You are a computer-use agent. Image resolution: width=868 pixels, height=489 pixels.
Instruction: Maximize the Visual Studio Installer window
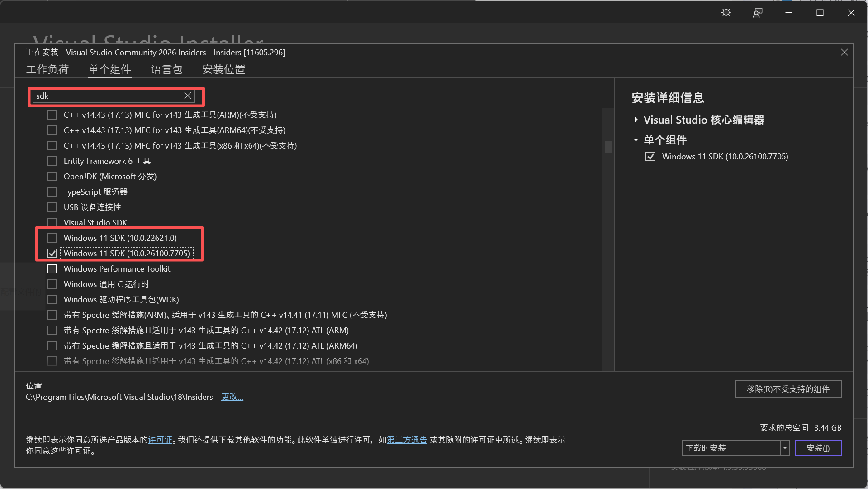pyautogui.click(x=820, y=13)
